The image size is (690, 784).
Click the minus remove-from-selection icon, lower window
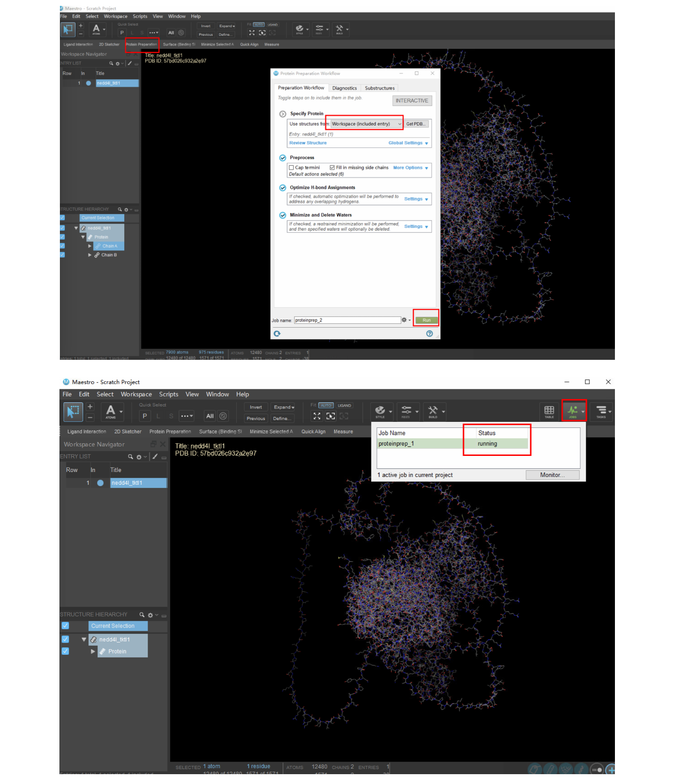(90, 417)
